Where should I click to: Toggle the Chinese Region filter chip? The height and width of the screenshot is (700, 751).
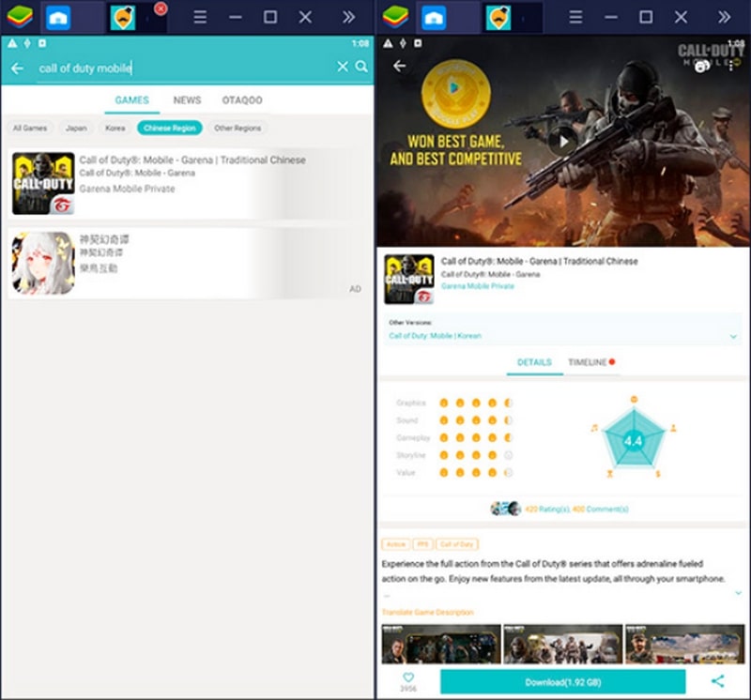(170, 128)
